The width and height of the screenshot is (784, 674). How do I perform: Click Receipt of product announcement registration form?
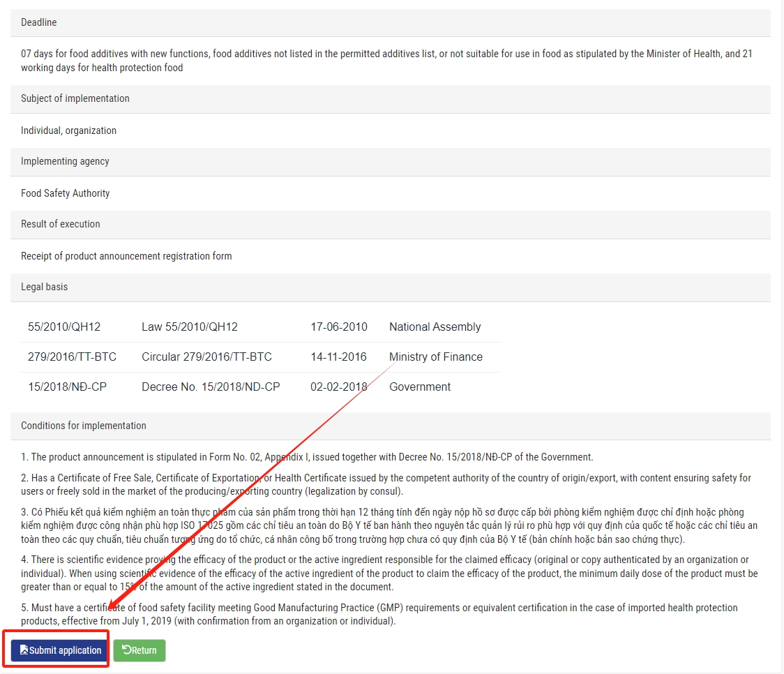[x=126, y=256]
